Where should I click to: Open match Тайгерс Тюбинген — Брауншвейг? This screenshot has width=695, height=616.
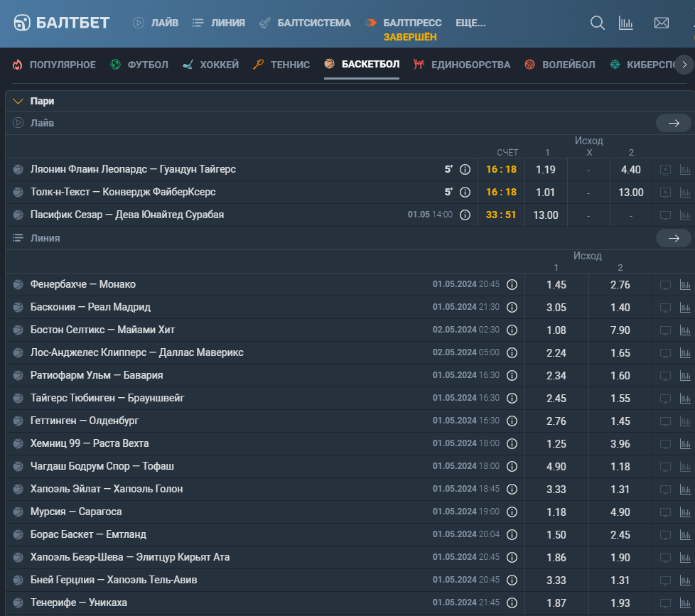click(107, 398)
